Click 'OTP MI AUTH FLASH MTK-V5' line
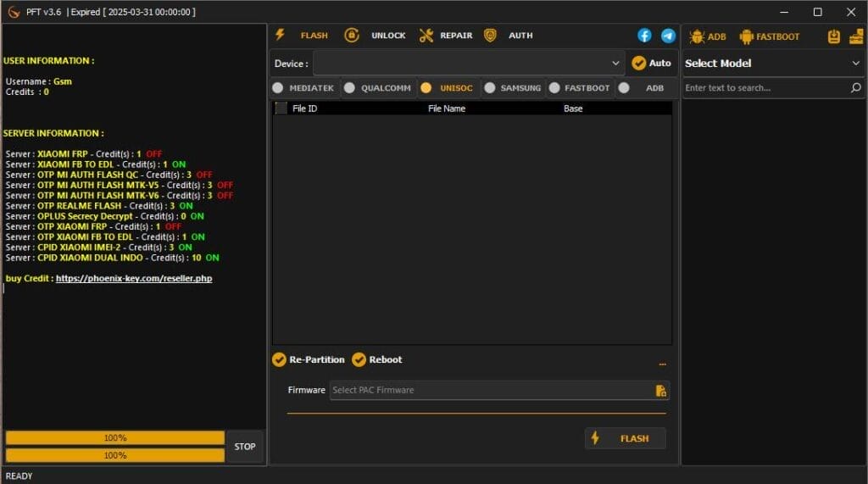The image size is (868, 484). point(119,185)
